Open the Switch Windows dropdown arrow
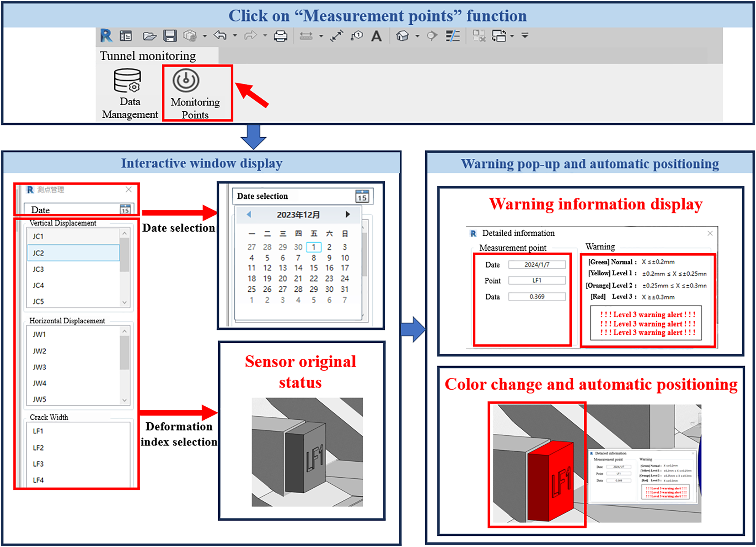756x547 pixels. [x=512, y=36]
